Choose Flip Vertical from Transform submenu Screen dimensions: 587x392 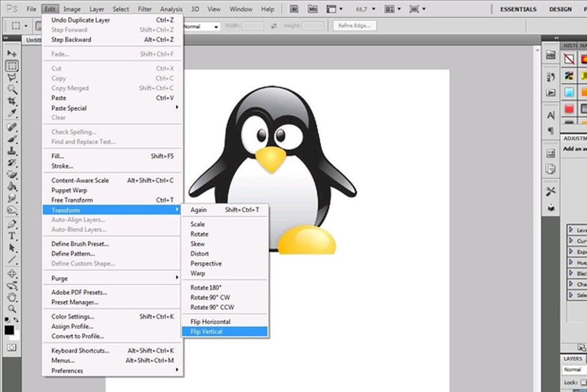coord(206,332)
